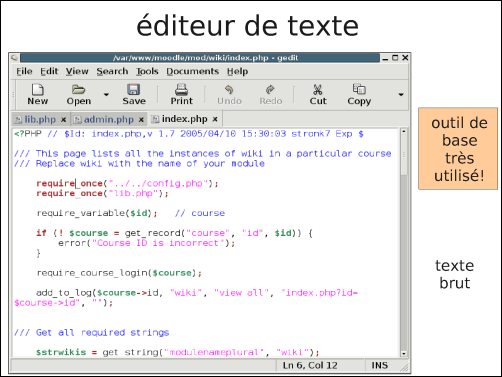
Task: Expand the Open recent files dropdown arrow
Action: [x=106, y=95]
